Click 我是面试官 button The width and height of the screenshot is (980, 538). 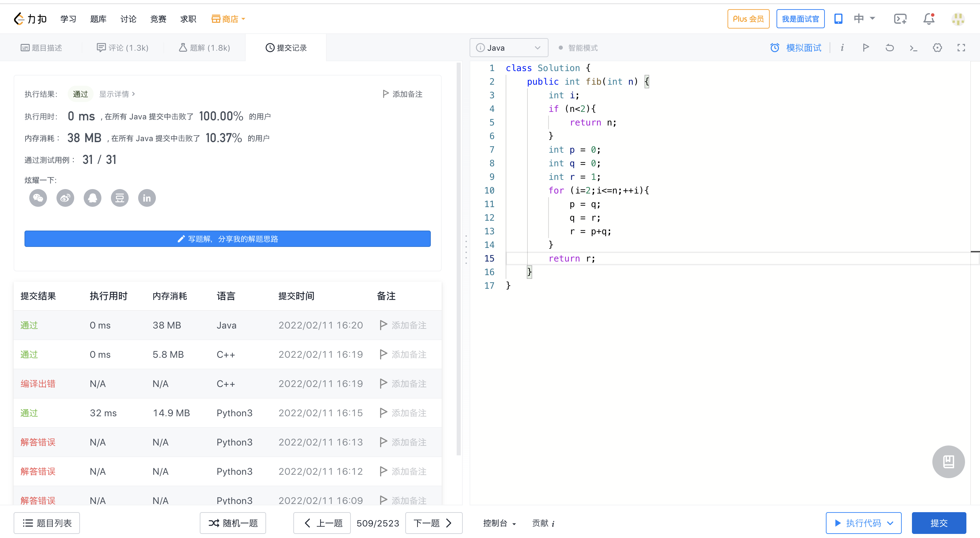click(x=800, y=19)
